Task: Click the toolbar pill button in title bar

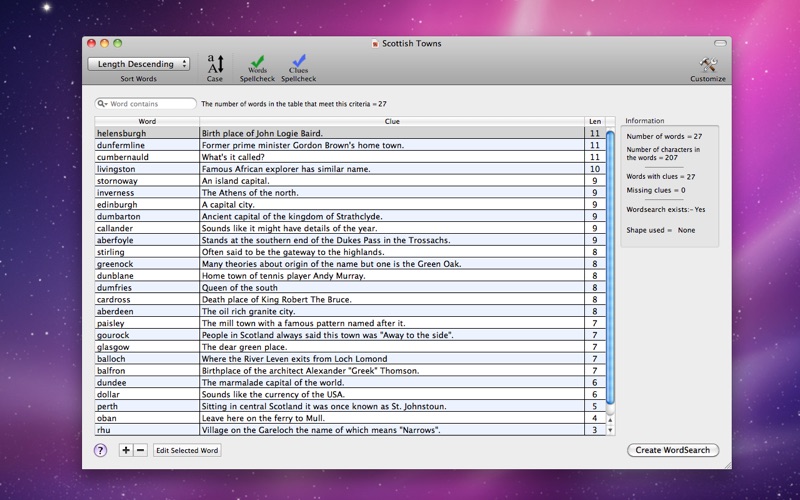Action: (720, 43)
